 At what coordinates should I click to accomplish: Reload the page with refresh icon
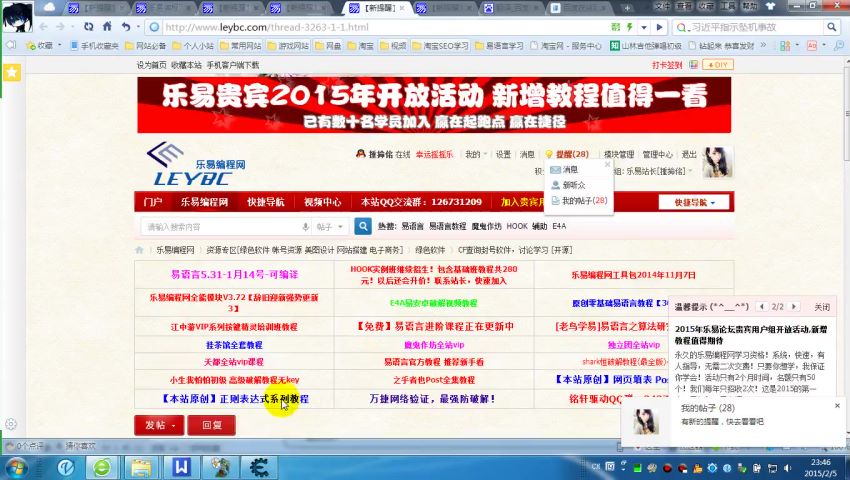click(x=88, y=27)
